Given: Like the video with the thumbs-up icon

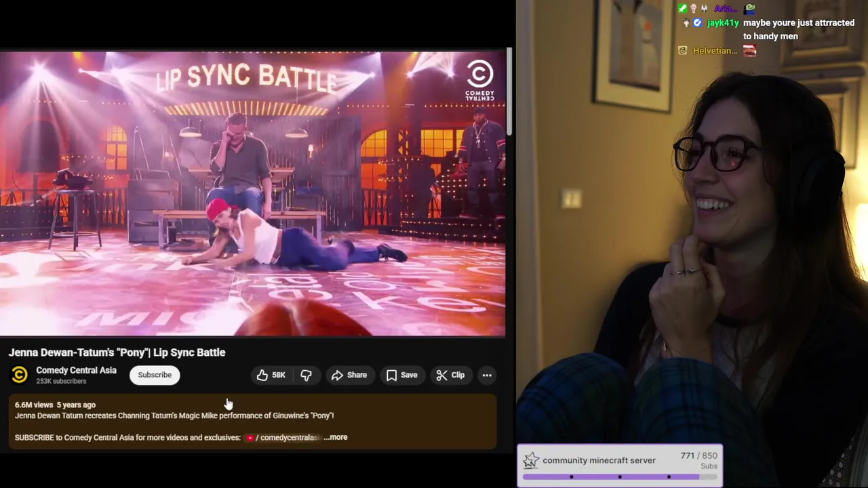Looking at the screenshot, I should (x=271, y=375).
